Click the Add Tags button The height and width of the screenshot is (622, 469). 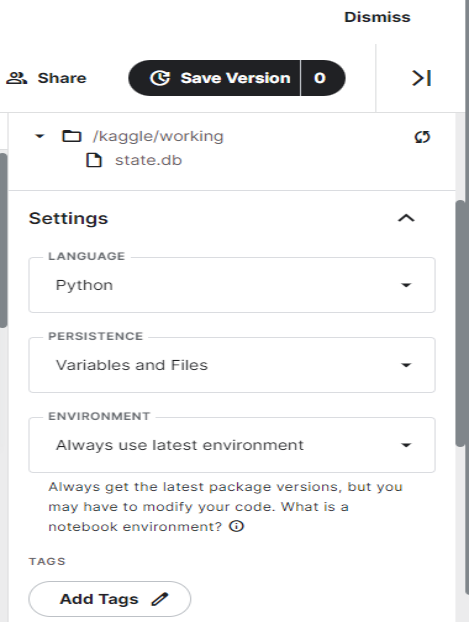click(x=110, y=599)
